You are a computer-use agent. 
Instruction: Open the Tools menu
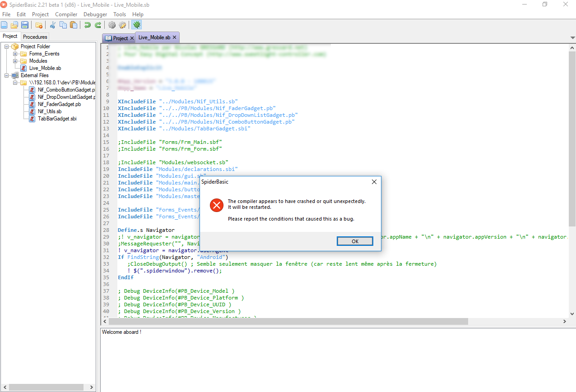point(120,14)
